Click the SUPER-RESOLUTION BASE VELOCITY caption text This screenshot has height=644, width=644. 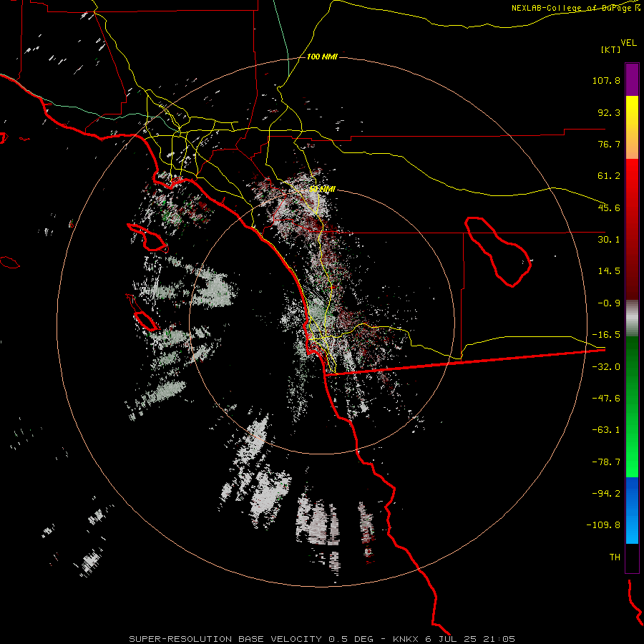point(225,639)
